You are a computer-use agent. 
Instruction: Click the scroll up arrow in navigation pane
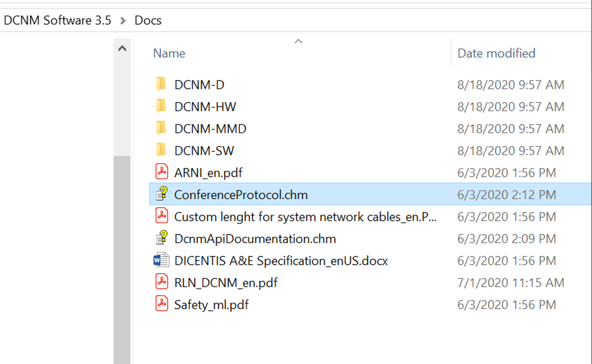(122, 49)
